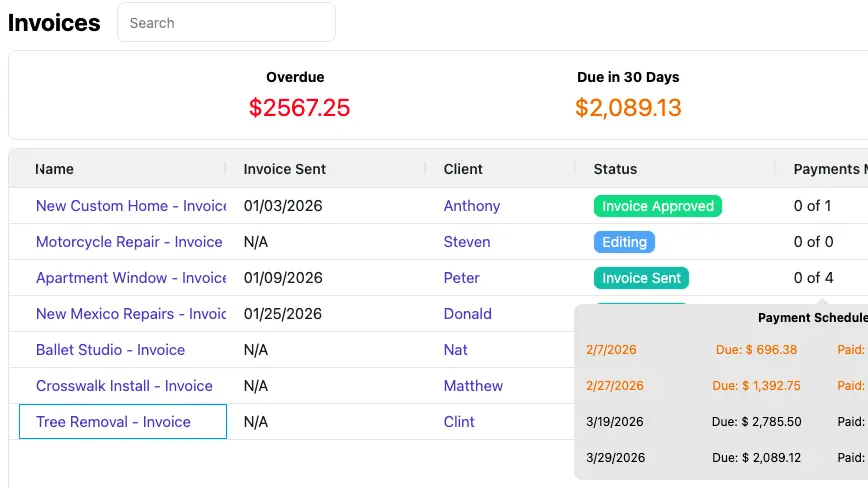
Task: Click the blue Editing status badge
Action: click(x=624, y=242)
